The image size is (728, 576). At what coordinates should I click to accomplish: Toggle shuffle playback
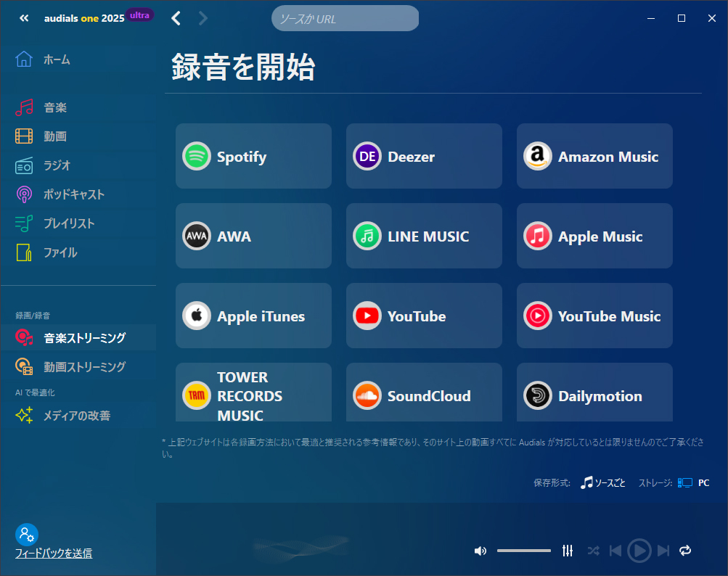(x=593, y=551)
